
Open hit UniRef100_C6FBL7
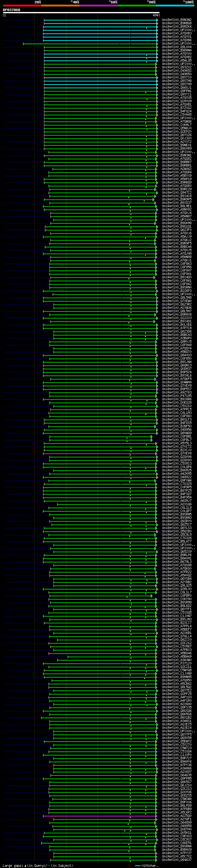(x=177, y=440)
